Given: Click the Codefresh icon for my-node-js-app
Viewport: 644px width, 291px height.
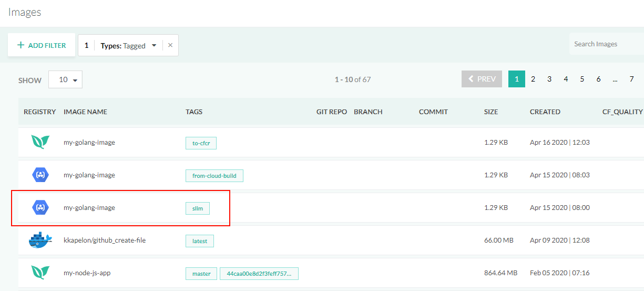Looking at the screenshot, I should click(40, 273).
